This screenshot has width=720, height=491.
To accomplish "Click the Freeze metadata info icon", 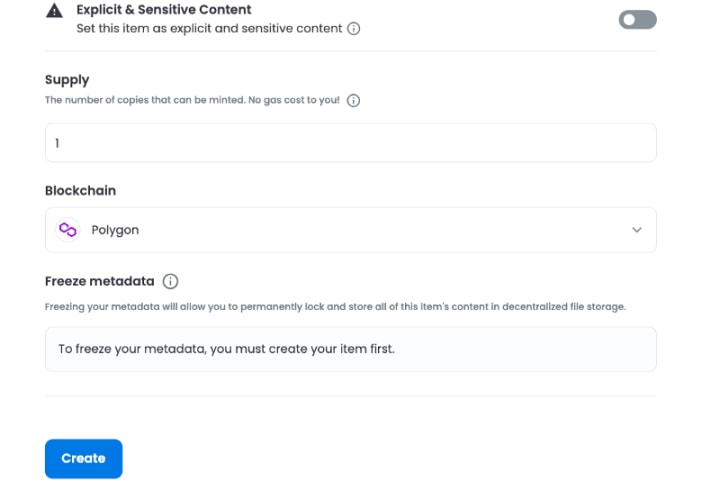I will [x=170, y=281].
